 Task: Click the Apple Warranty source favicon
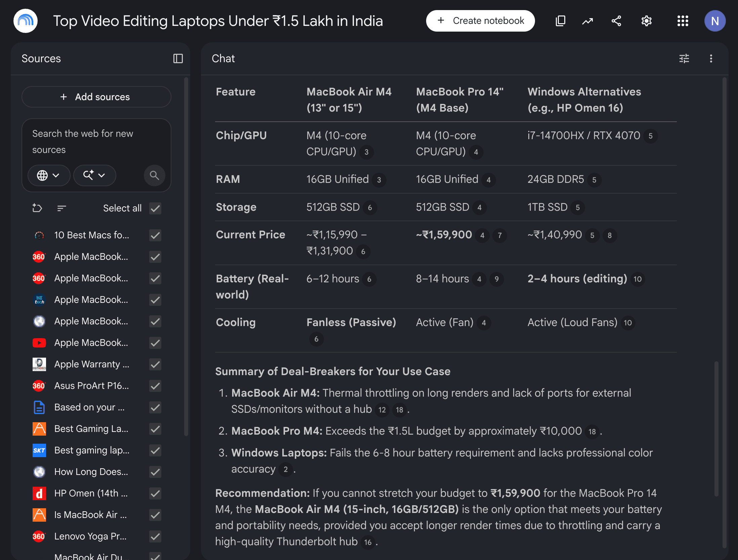pyautogui.click(x=39, y=364)
